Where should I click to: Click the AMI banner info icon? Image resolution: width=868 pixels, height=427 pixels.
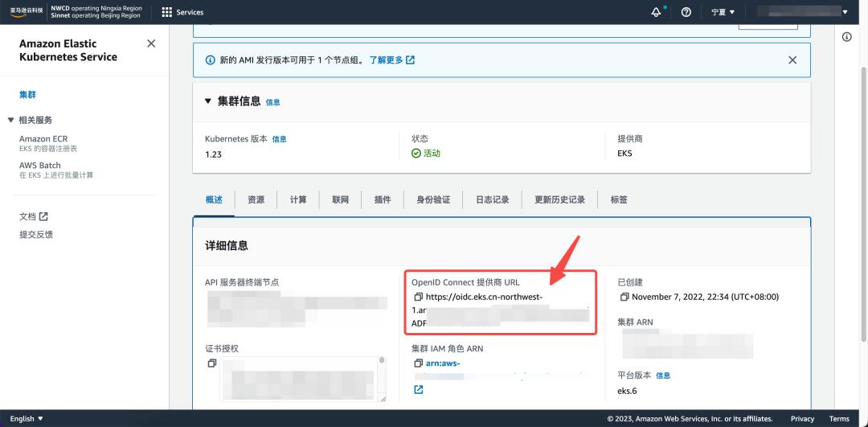[210, 60]
